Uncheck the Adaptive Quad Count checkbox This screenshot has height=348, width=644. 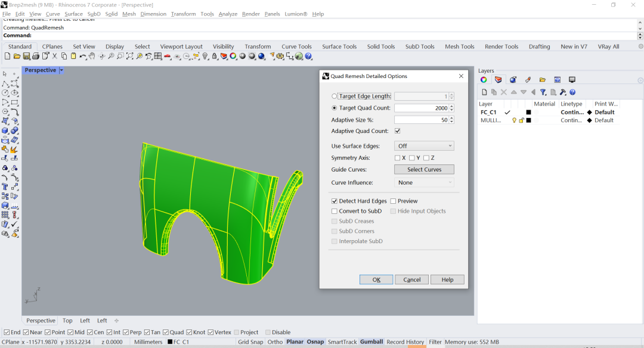[x=398, y=131]
